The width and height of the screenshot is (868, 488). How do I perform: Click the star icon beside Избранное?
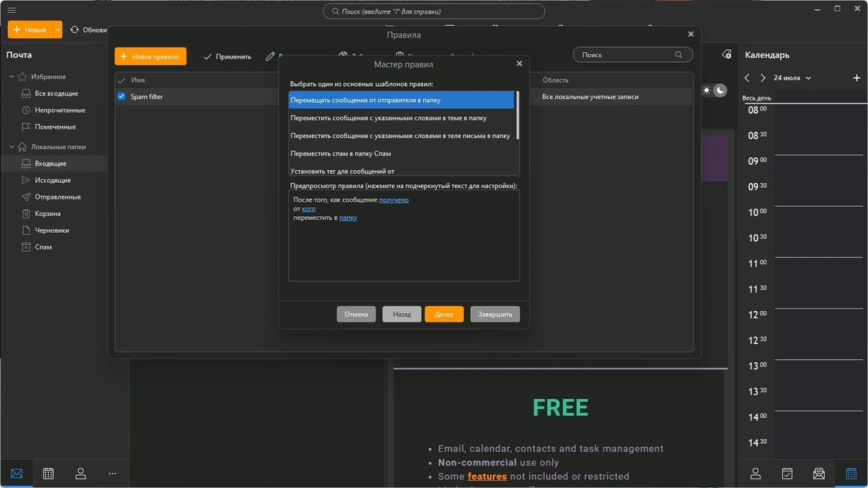pyautogui.click(x=23, y=77)
